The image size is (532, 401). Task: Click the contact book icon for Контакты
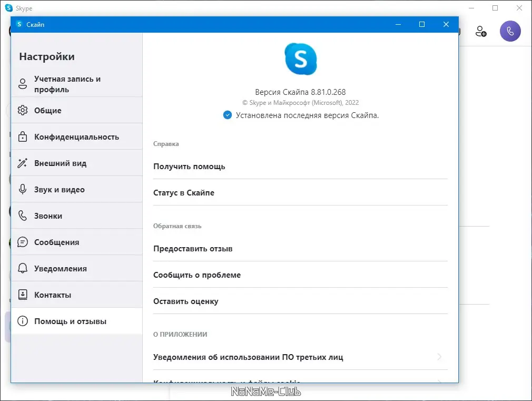click(23, 295)
